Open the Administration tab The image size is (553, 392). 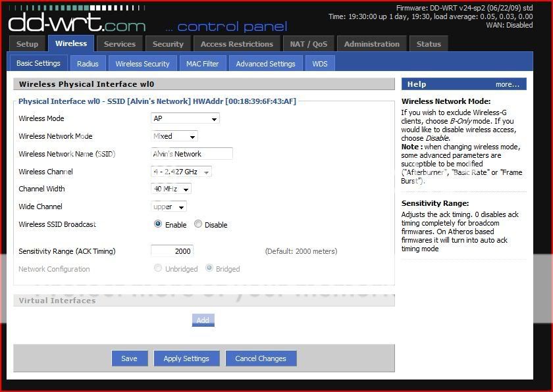[x=372, y=44]
